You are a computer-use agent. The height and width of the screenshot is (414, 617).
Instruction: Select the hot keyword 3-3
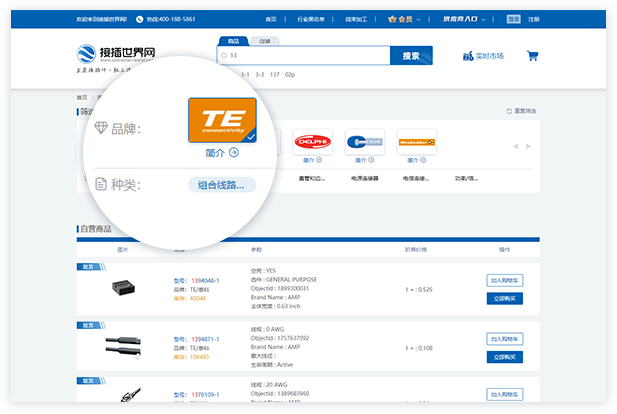260,74
